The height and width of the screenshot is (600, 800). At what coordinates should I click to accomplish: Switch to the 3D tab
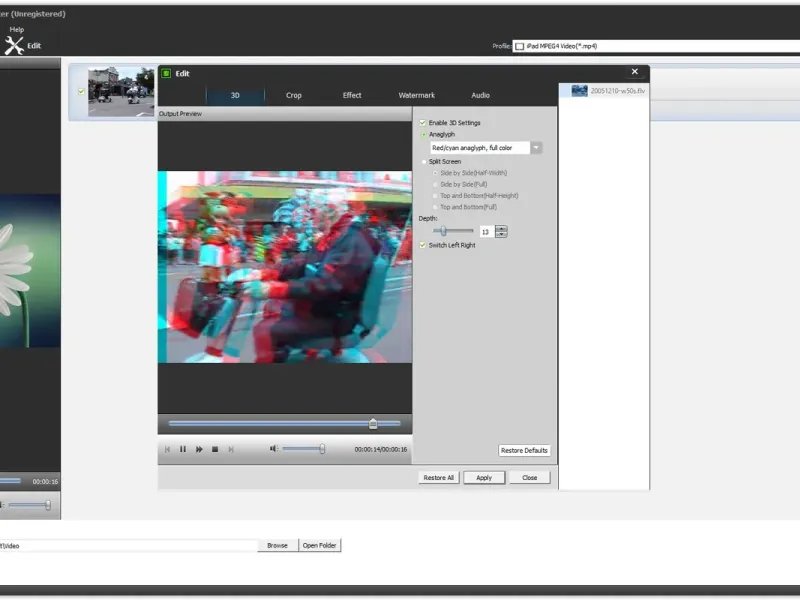coord(235,95)
